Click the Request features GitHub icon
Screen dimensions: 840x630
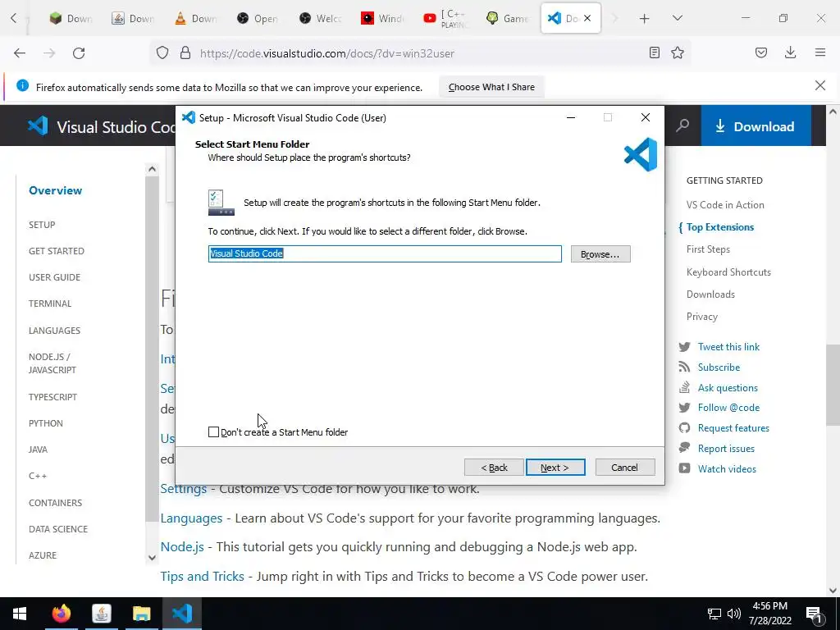[684, 427]
